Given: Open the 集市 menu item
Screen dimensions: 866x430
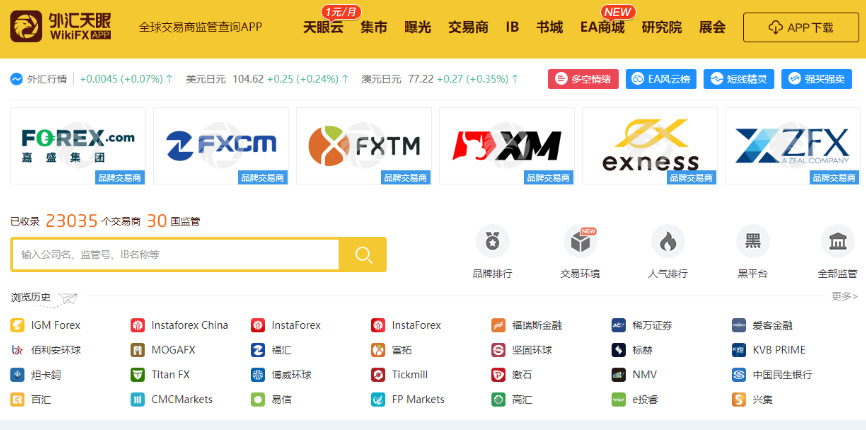Looking at the screenshot, I should coord(374,27).
